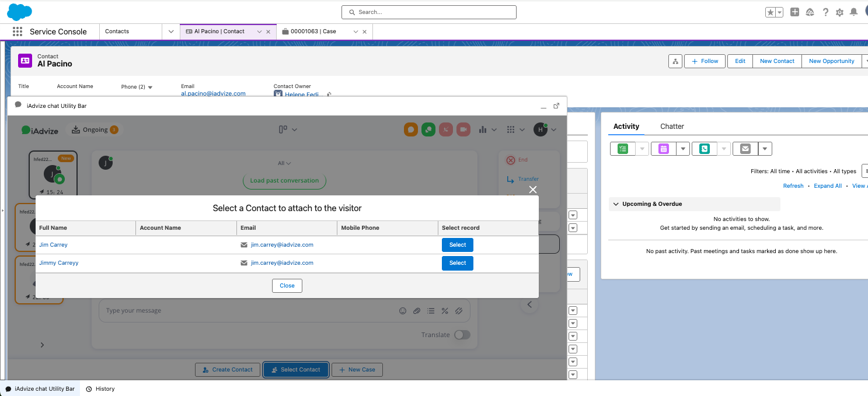
Task: Switch to the Chatter tab
Action: coord(672,126)
